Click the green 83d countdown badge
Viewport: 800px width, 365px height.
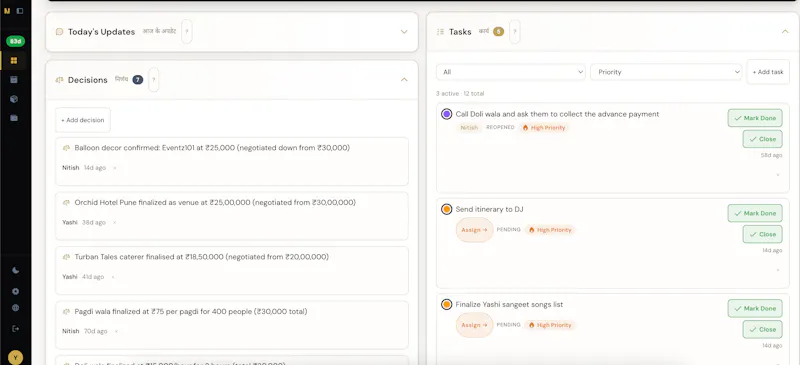[15, 41]
